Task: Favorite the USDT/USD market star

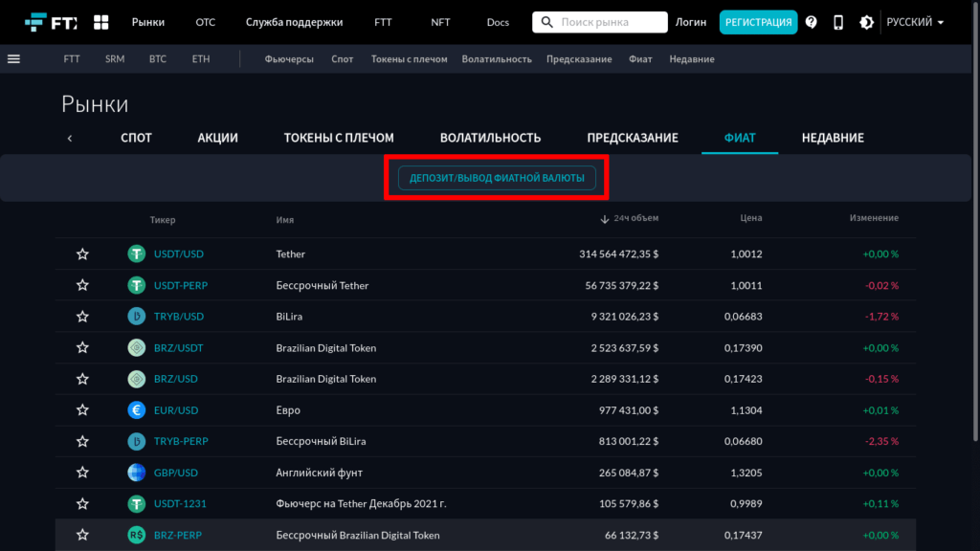Action: [82, 254]
